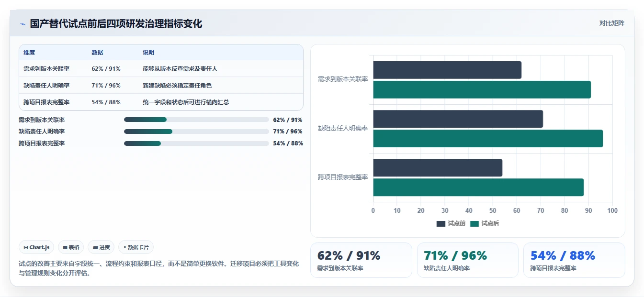This screenshot has height=297, width=644.
Task: Click the 维度 column header
Action: 29,53
